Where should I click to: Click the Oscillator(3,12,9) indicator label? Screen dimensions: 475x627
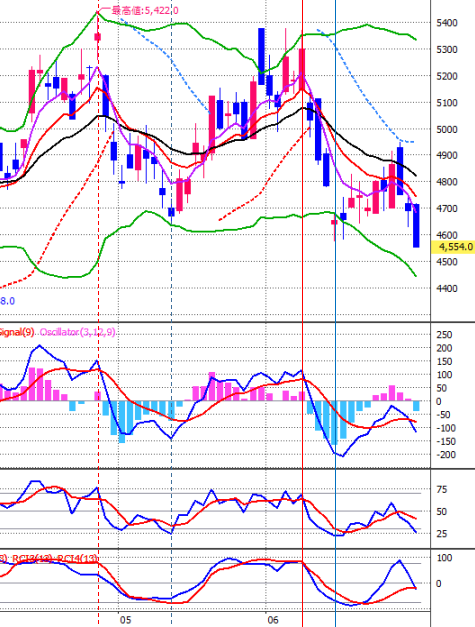pyautogui.click(x=78, y=332)
